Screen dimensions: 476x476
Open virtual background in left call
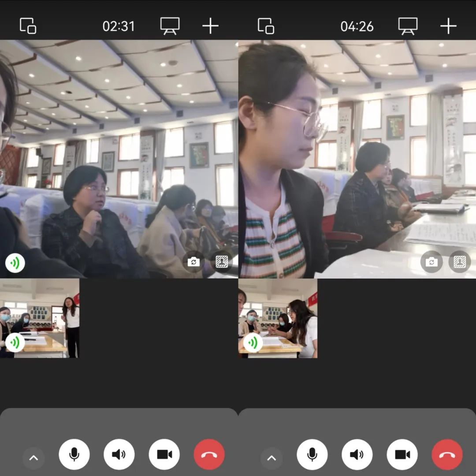(222, 262)
